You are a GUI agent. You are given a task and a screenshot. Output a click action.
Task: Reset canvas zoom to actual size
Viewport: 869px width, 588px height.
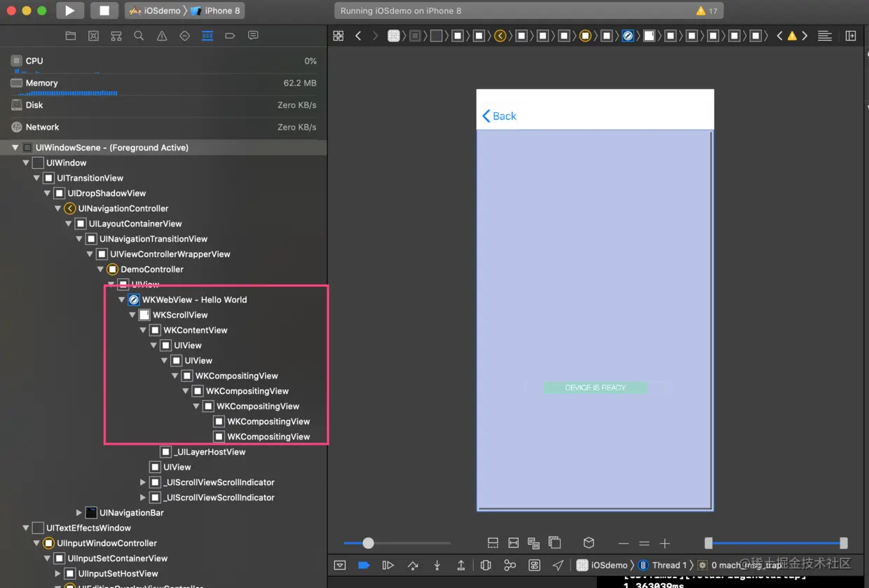pyautogui.click(x=644, y=543)
